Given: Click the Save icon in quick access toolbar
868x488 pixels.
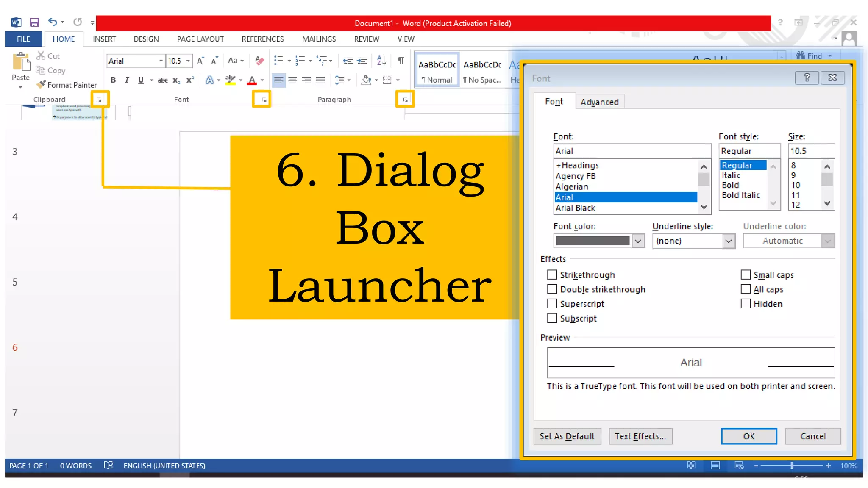Looking at the screenshot, I should pos(34,22).
